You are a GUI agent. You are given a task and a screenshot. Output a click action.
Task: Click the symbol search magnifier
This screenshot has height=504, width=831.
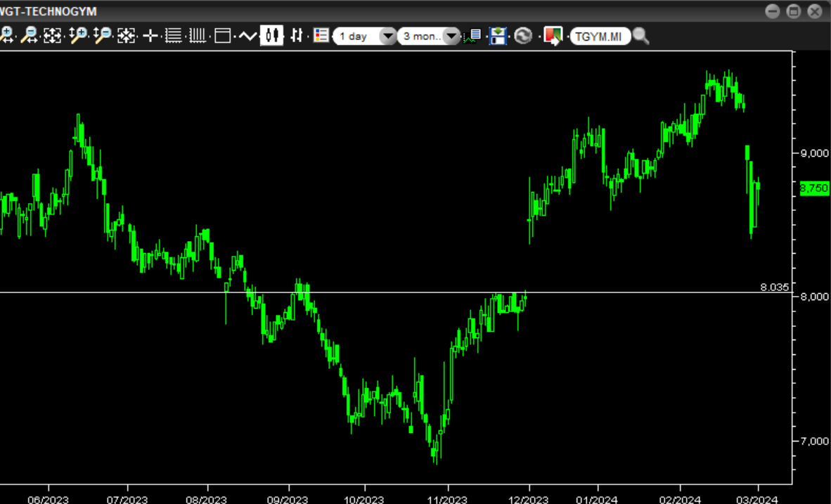[640, 36]
